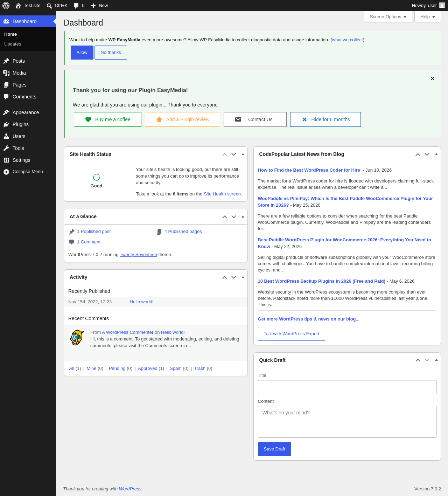Viewport: 448px width, 496px height.
Task: Hide the notice for 6 months
Action: click(325, 119)
